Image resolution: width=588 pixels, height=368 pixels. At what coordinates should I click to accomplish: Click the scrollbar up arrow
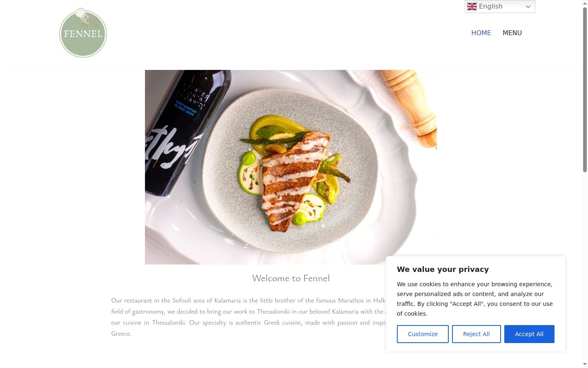pos(585,3)
